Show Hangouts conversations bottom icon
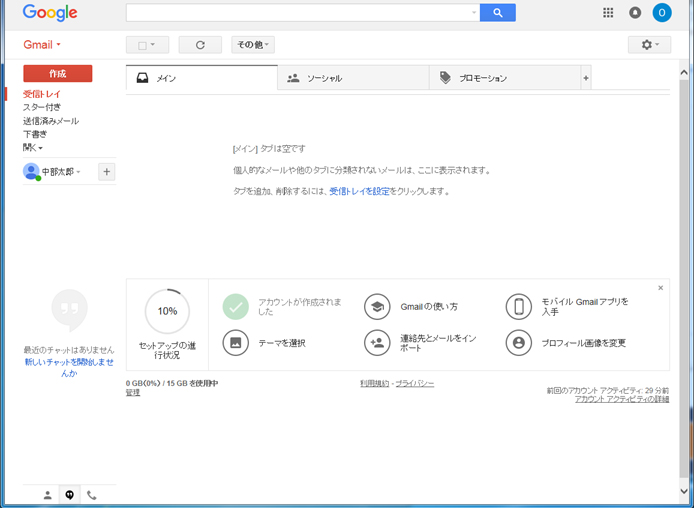This screenshot has width=694, height=508. pos(69,495)
